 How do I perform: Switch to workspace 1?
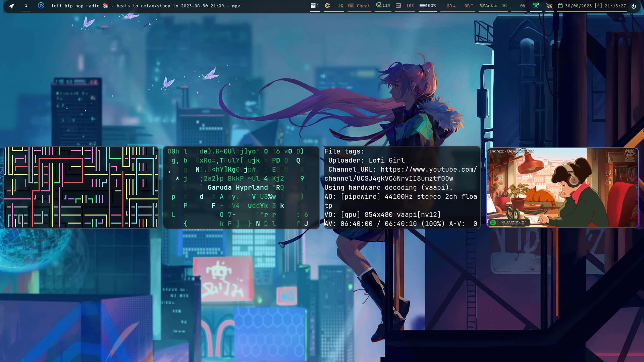coord(26,5)
